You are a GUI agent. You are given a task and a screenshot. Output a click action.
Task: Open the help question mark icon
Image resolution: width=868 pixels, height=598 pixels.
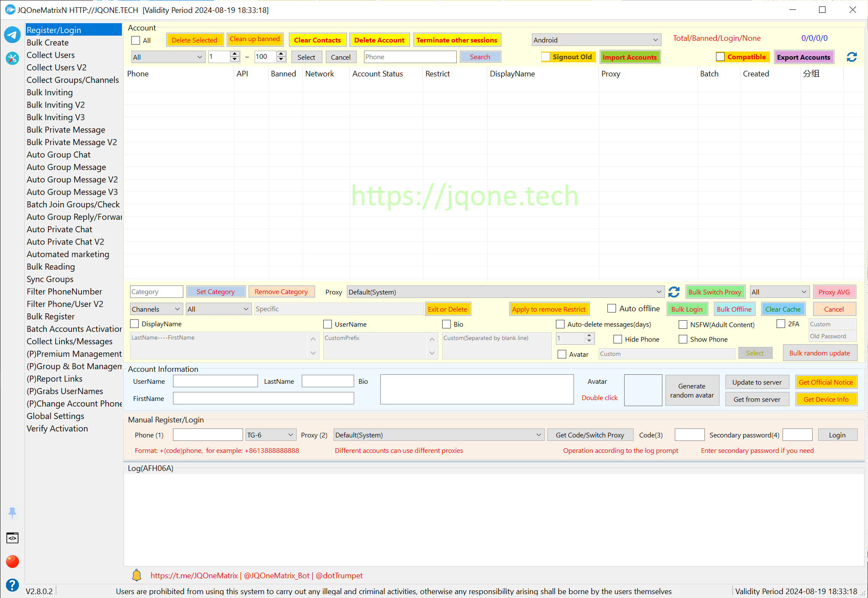pyautogui.click(x=12, y=585)
